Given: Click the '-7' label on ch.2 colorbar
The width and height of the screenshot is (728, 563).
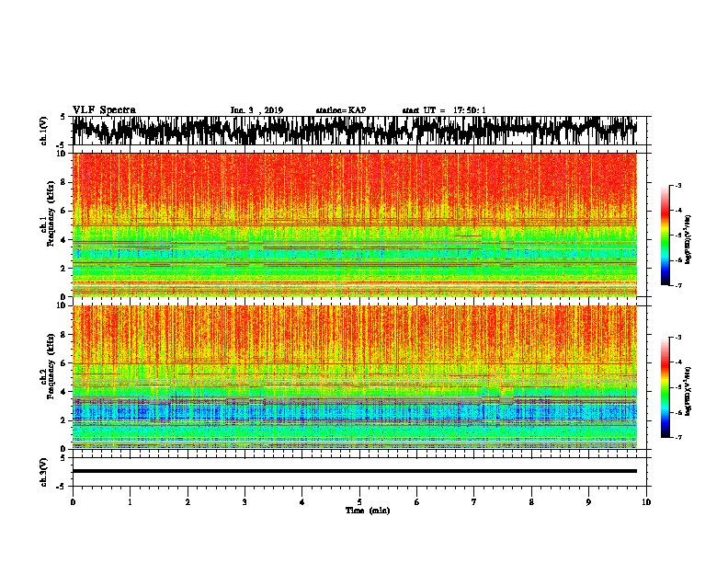Looking at the screenshot, I should tap(678, 437).
